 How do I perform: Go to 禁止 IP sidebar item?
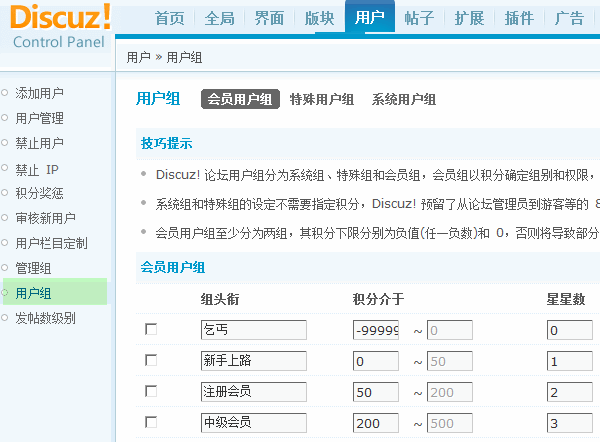click(x=37, y=169)
